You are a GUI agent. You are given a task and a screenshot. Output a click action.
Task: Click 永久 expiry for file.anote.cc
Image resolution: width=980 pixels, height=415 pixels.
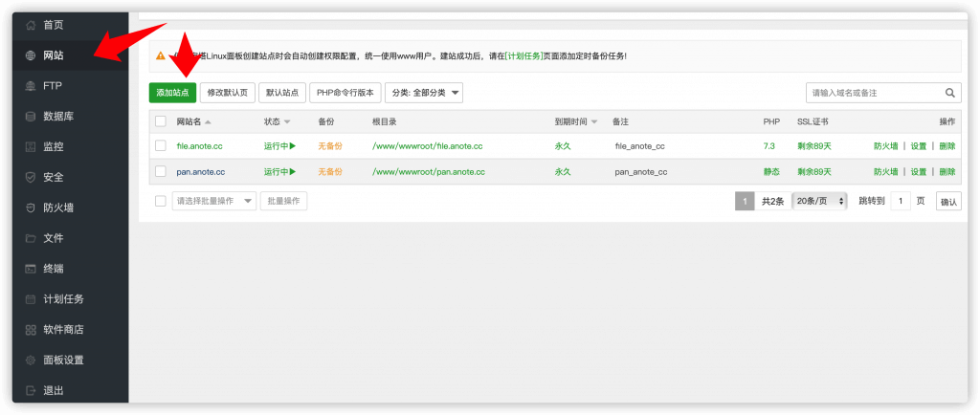click(563, 146)
